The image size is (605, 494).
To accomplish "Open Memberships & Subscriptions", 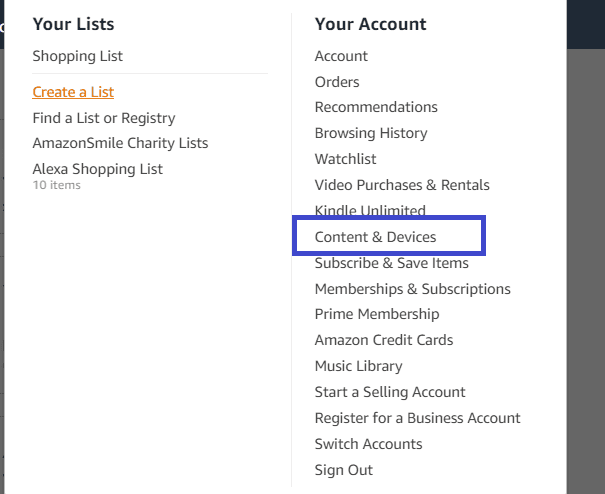I will pyautogui.click(x=412, y=289).
